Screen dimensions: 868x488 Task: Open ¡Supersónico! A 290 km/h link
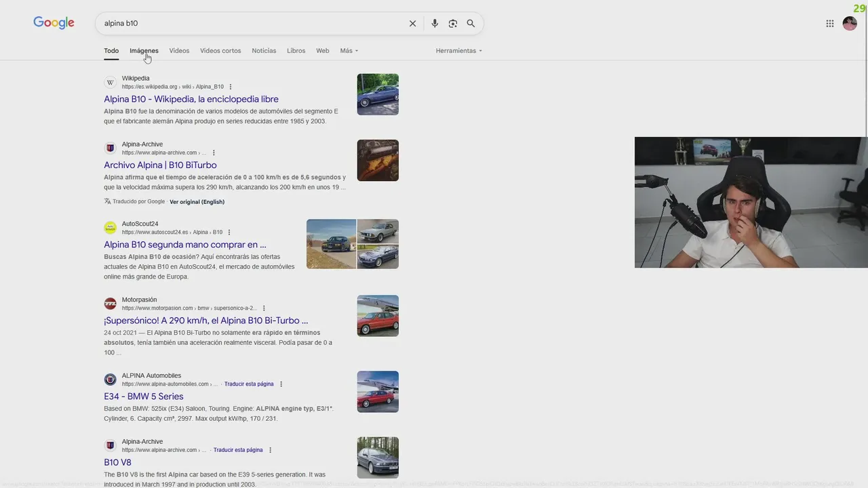point(206,321)
